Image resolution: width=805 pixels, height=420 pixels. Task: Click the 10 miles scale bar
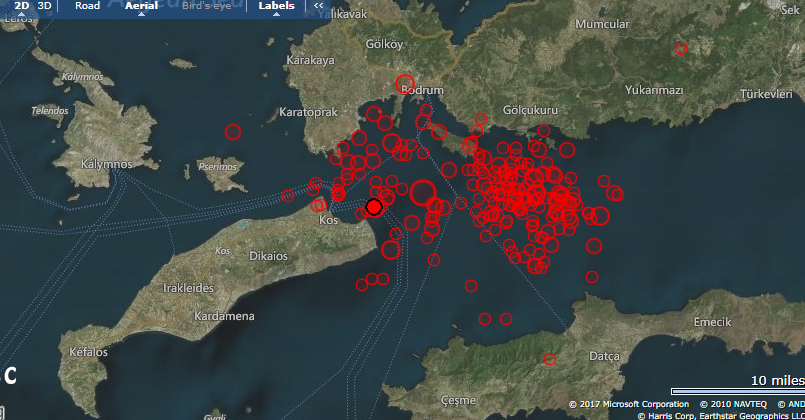tap(735, 387)
